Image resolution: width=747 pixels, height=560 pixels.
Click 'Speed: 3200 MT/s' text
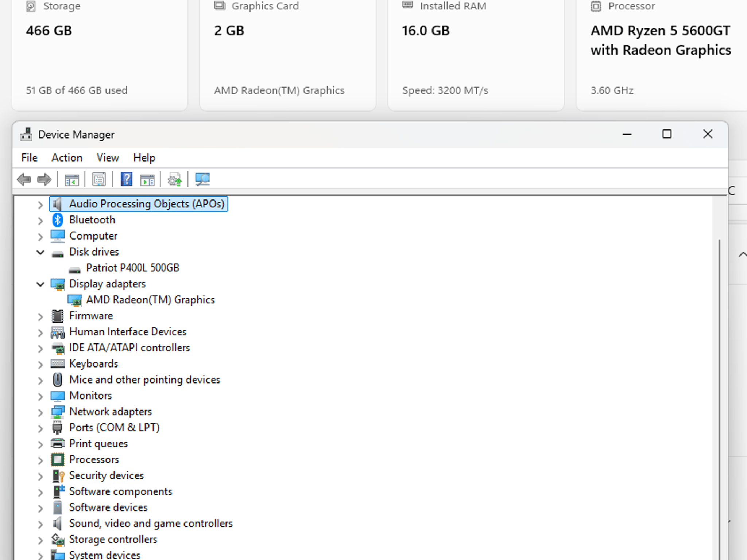point(445,90)
